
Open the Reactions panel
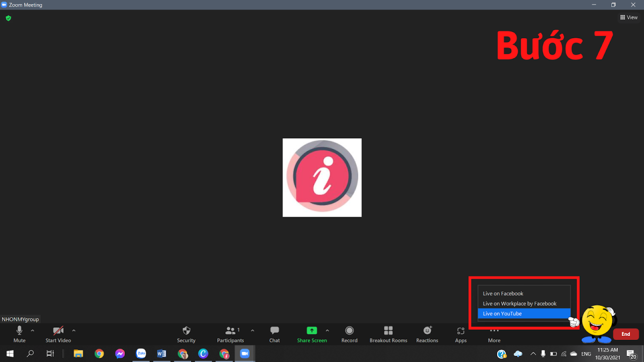[427, 333]
